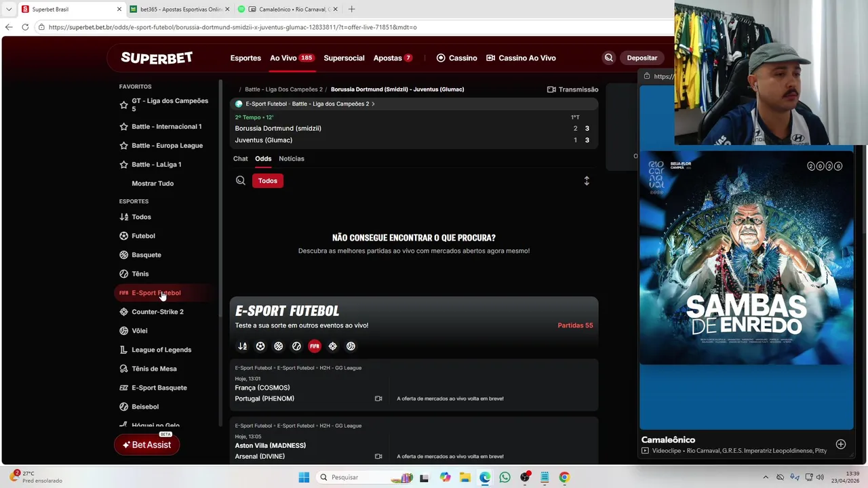Click the Depositar button

642,58
